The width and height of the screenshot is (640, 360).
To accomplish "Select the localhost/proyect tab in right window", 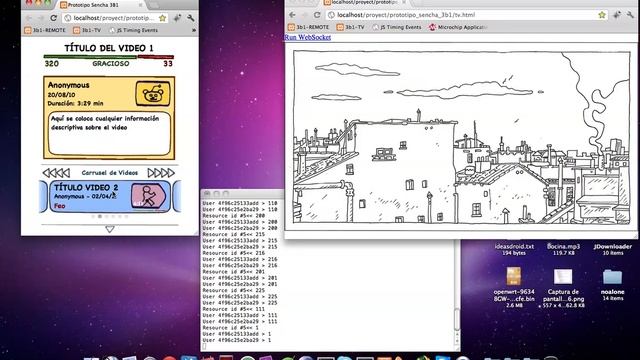I will [x=363, y=3].
